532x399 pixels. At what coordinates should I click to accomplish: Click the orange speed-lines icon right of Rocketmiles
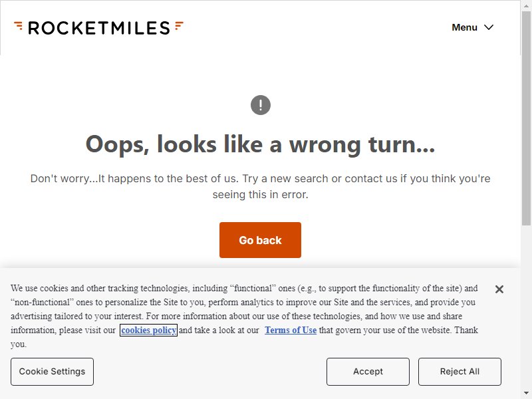(x=179, y=25)
